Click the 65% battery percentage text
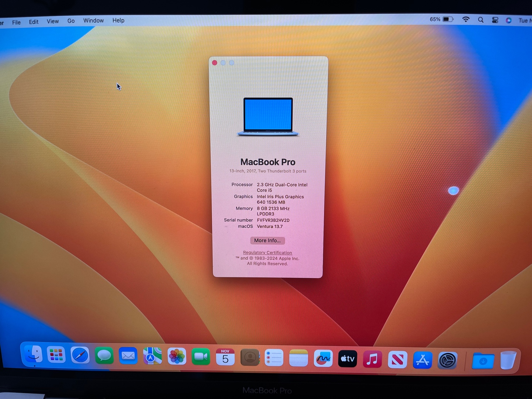 click(x=435, y=19)
